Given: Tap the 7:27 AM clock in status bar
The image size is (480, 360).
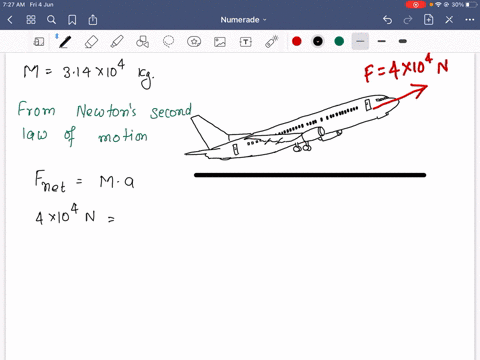Looking at the screenshot, I should click(14, 5).
